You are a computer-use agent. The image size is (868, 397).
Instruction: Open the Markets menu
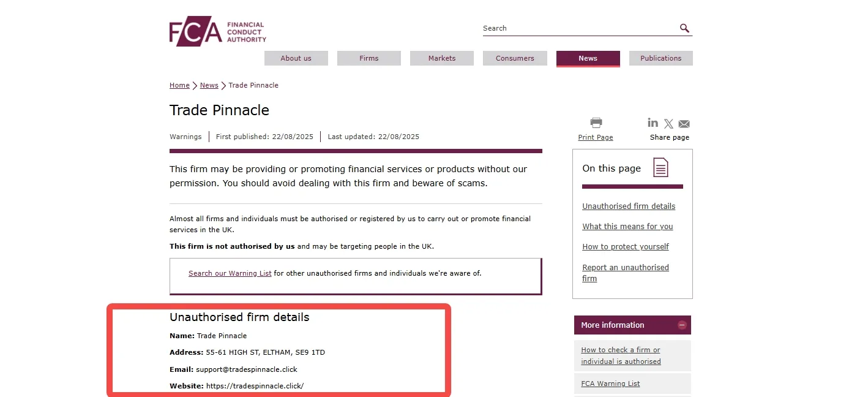[442, 58]
